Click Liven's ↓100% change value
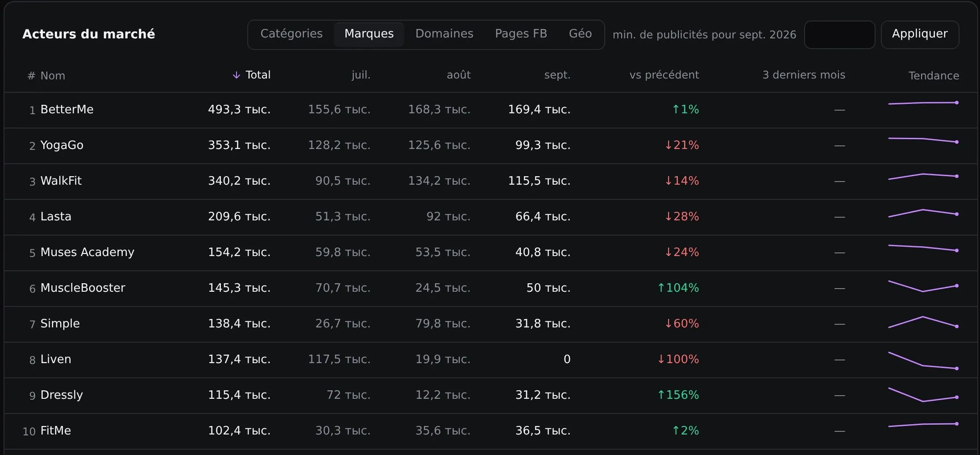 pos(678,359)
